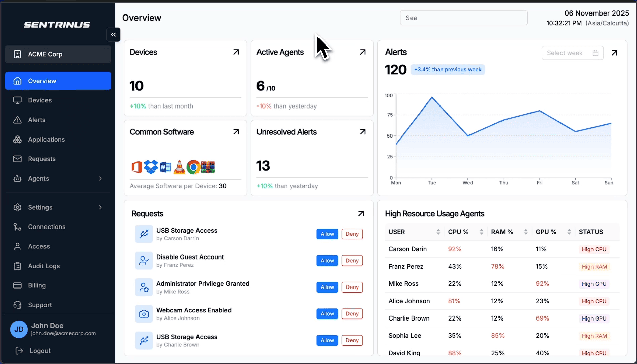637x364 pixels.
Task: Open the Requests panel arrow icon
Action: [361, 214]
